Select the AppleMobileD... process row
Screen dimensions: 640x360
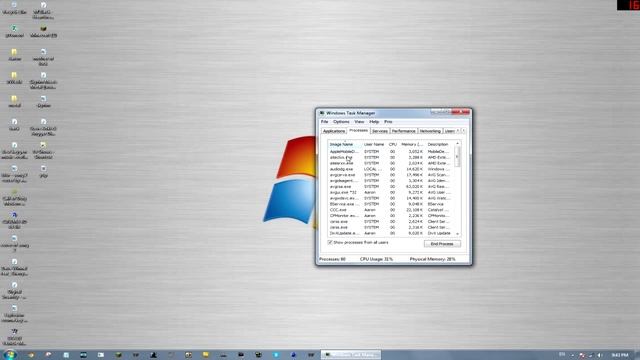[x=391, y=151]
